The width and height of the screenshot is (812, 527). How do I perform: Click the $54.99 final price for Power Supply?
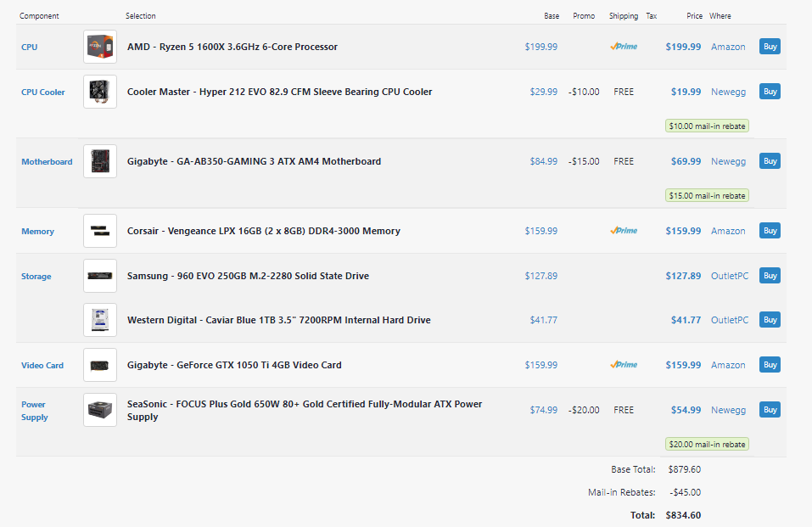(x=686, y=410)
